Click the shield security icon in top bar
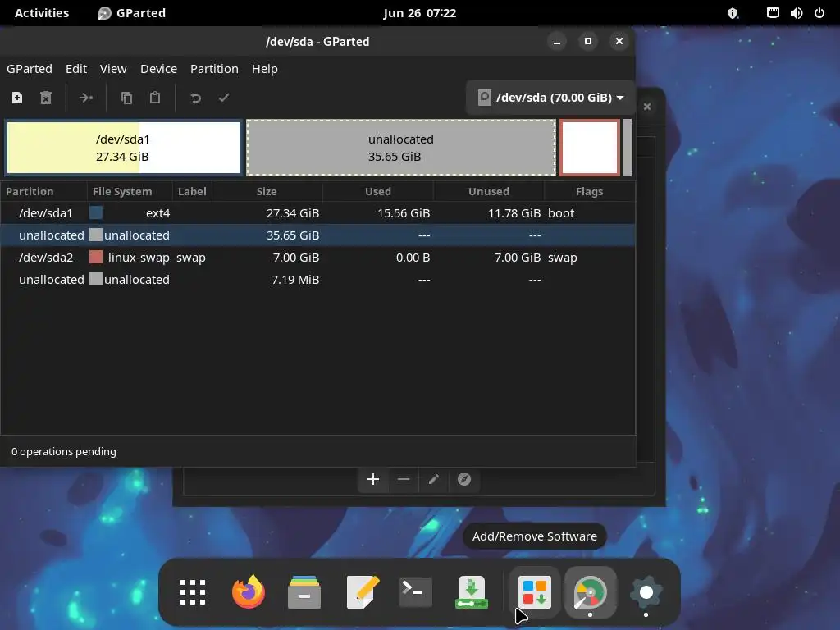 733,13
